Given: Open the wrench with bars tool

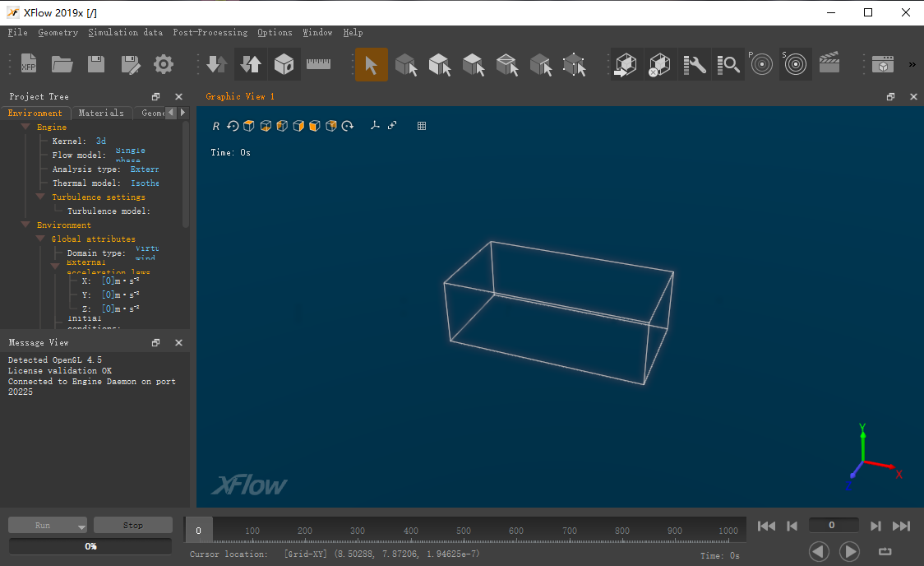Looking at the screenshot, I should pyautogui.click(x=694, y=64).
